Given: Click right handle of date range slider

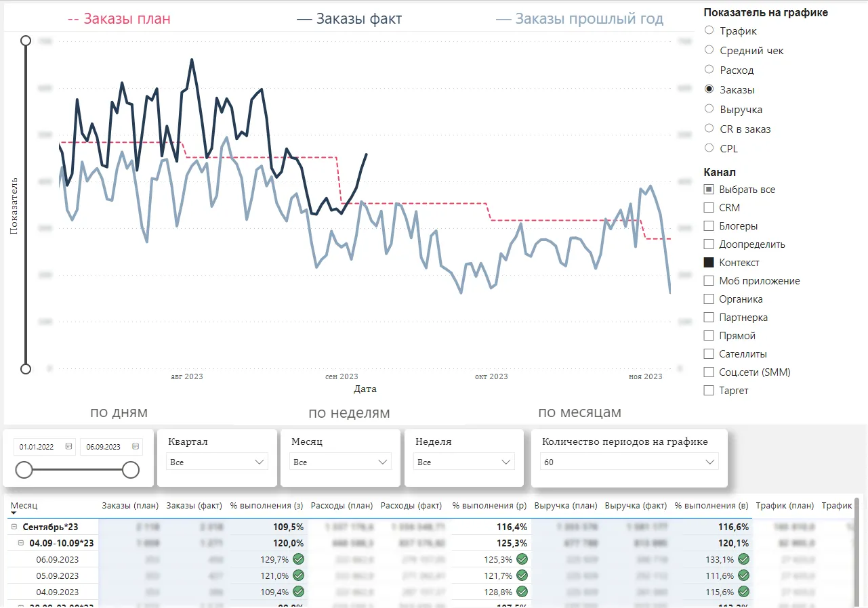Looking at the screenshot, I should coord(131,470).
